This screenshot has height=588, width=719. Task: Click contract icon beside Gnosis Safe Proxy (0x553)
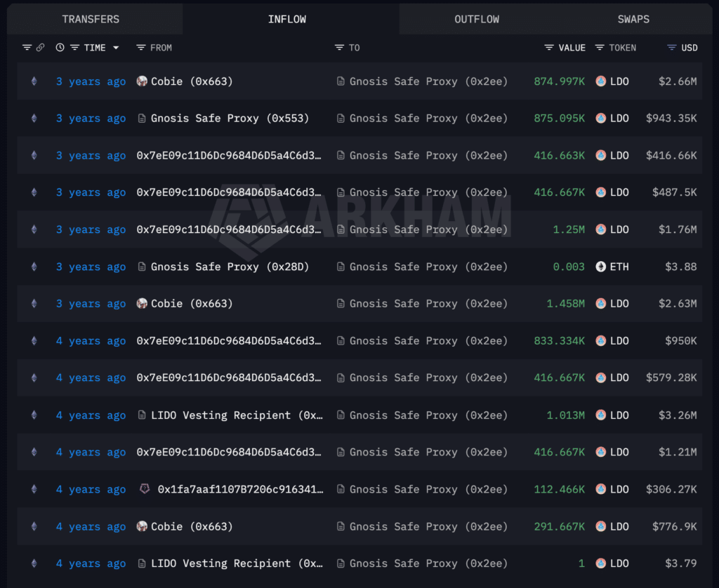coord(142,119)
